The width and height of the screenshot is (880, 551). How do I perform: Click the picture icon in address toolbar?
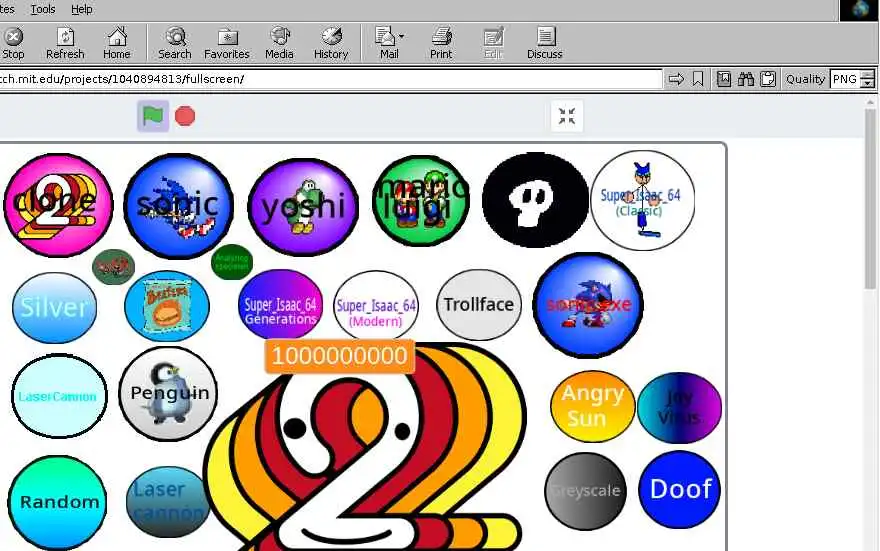pyautogui.click(x=724, y=79)
